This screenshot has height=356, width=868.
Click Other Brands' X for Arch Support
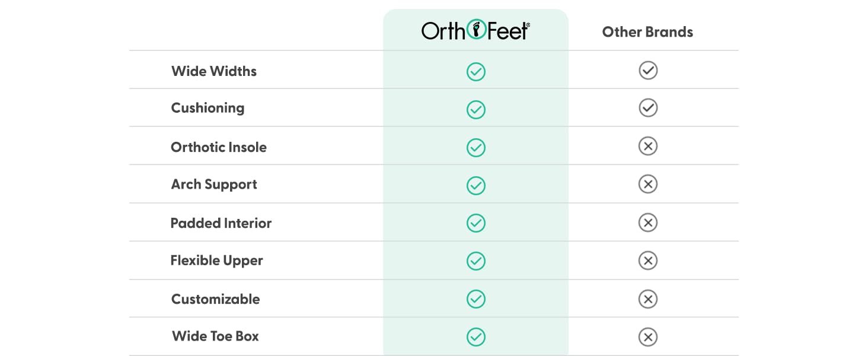pos(648,185)
